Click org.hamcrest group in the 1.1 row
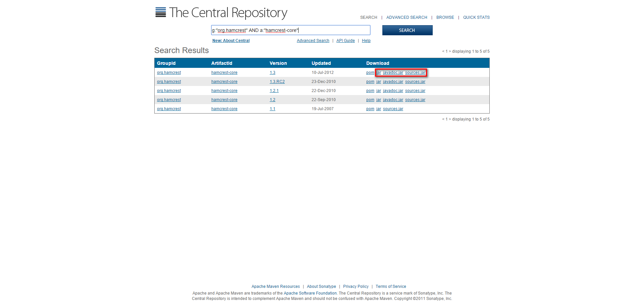 pos(169,109)
